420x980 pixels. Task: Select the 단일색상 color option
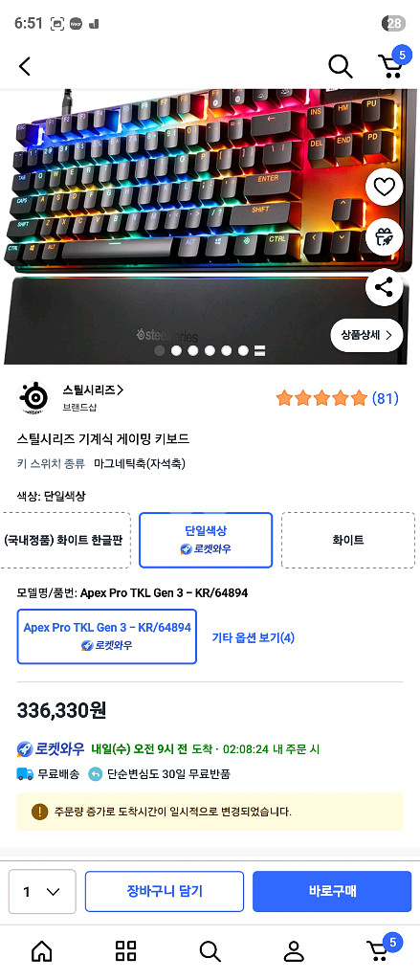click(206, 540)
